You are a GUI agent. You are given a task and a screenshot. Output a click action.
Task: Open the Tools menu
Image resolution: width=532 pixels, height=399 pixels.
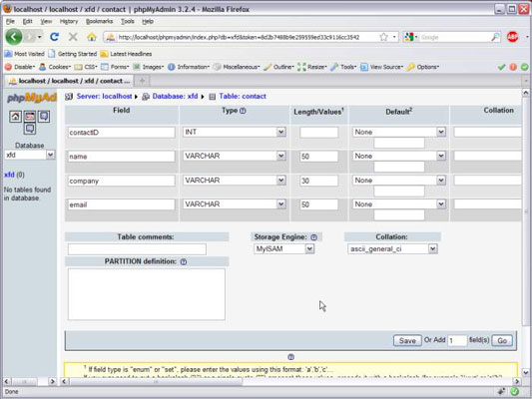coord(128,21)
